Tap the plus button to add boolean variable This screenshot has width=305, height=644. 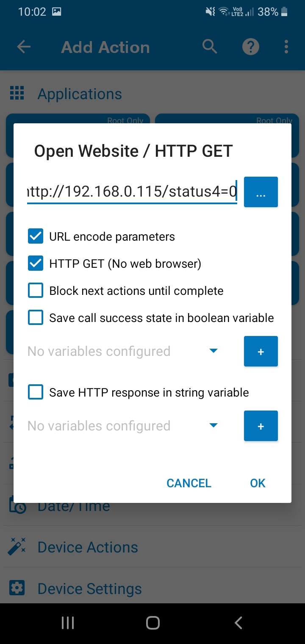(261, 351)
